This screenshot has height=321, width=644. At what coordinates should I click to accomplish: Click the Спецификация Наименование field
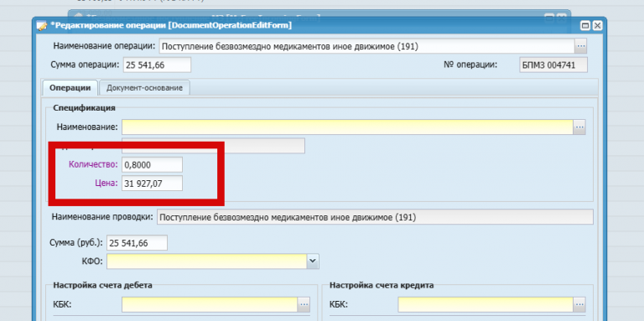tap(347, 127)
